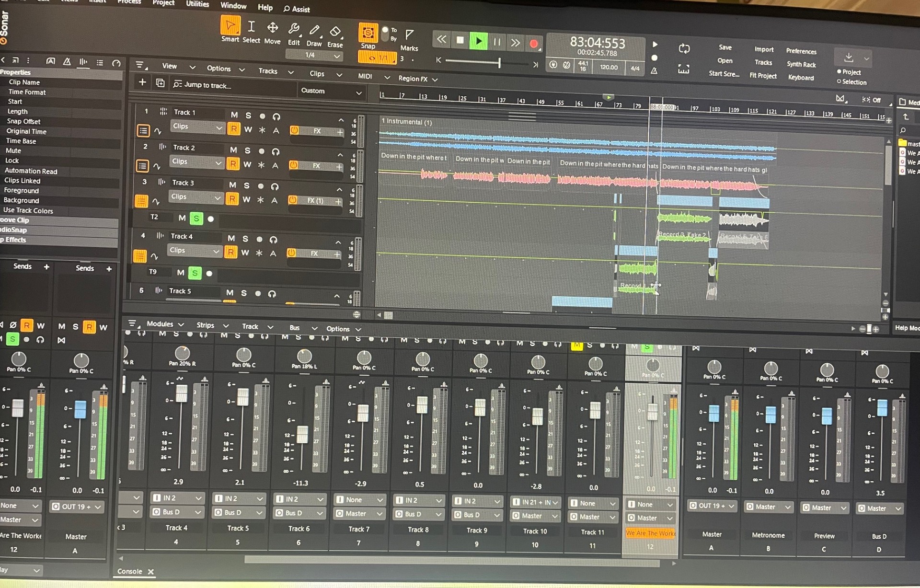Open the Help menu
The width and height of the screenshot is (920, 588).
265,7
